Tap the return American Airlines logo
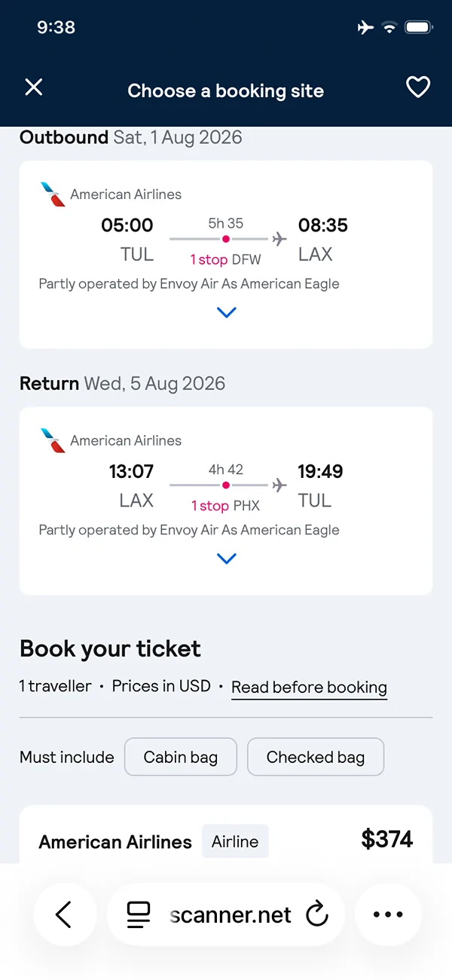Screen dimensions: 452x980 pos(53,440)
